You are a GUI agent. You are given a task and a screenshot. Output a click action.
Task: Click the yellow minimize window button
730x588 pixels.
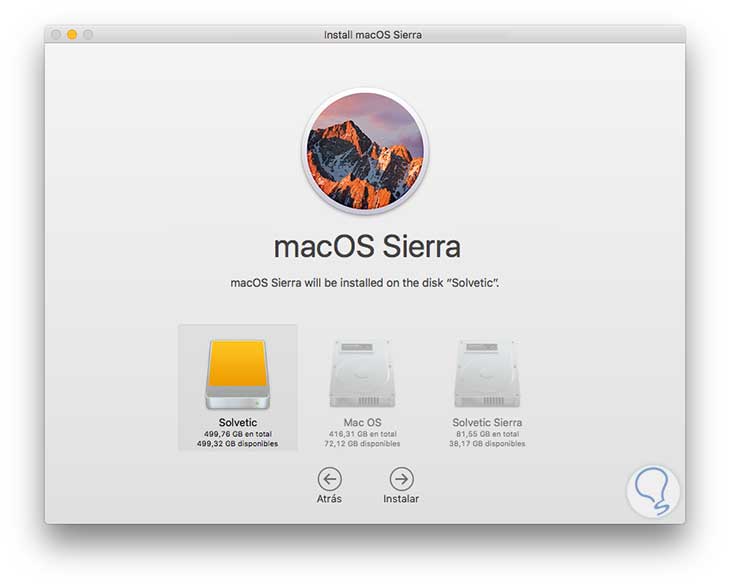[x=72, y=34]
